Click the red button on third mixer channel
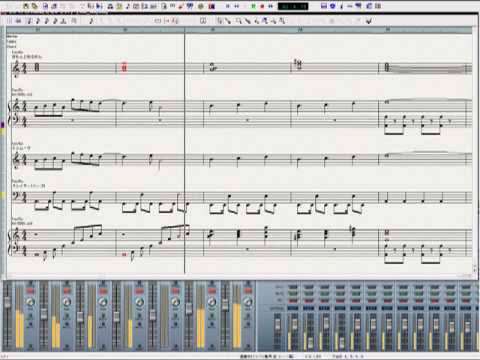This screenshot has width=480, height=360. (103, 291)
